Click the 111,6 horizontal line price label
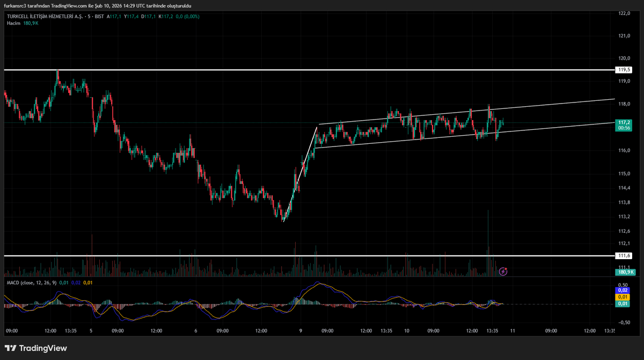644x360 pixels. [624, 256]
